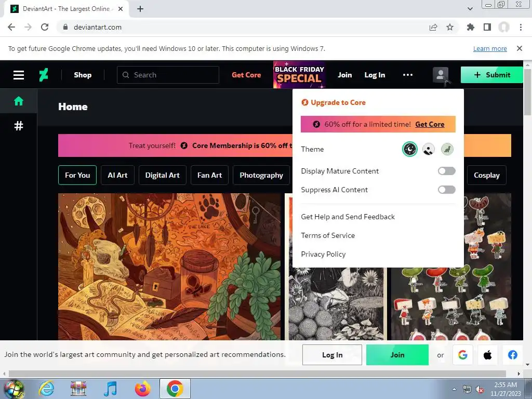Bookmark this page with star icon
The image size is (532, 399).
[x=450, y=27]
